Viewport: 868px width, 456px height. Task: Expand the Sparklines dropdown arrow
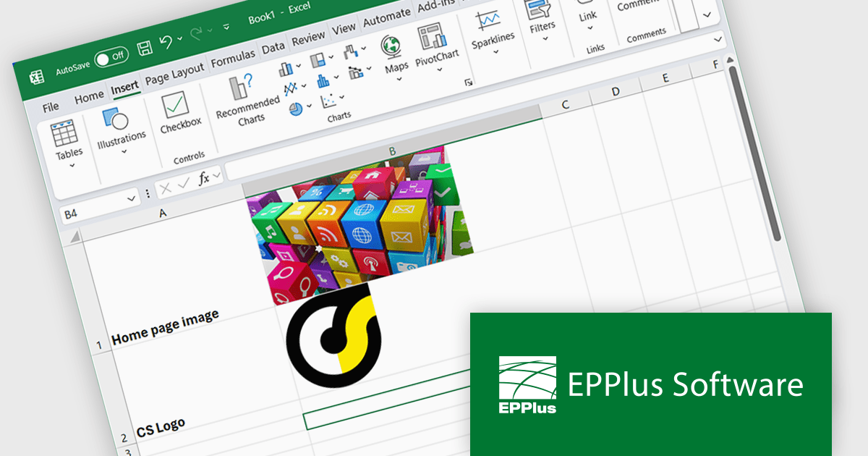pyautogui.click(x=497, y=51)
